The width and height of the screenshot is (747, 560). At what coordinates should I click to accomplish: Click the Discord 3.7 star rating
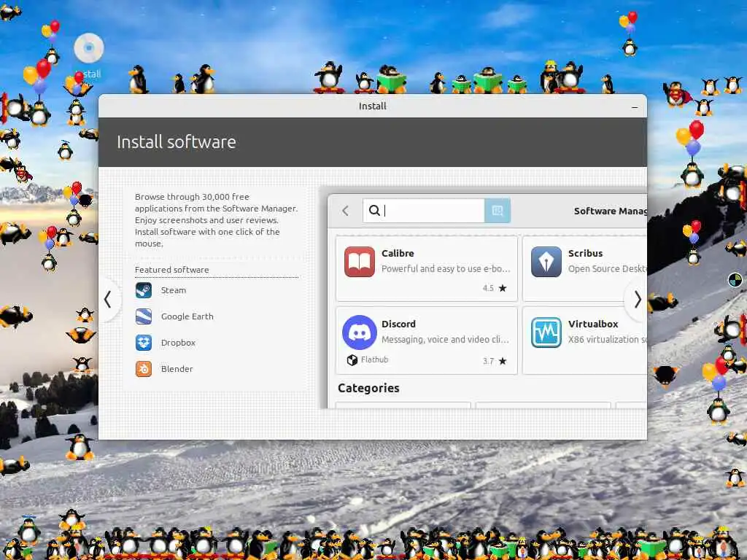pyautogui.click(x=495, y=361)
